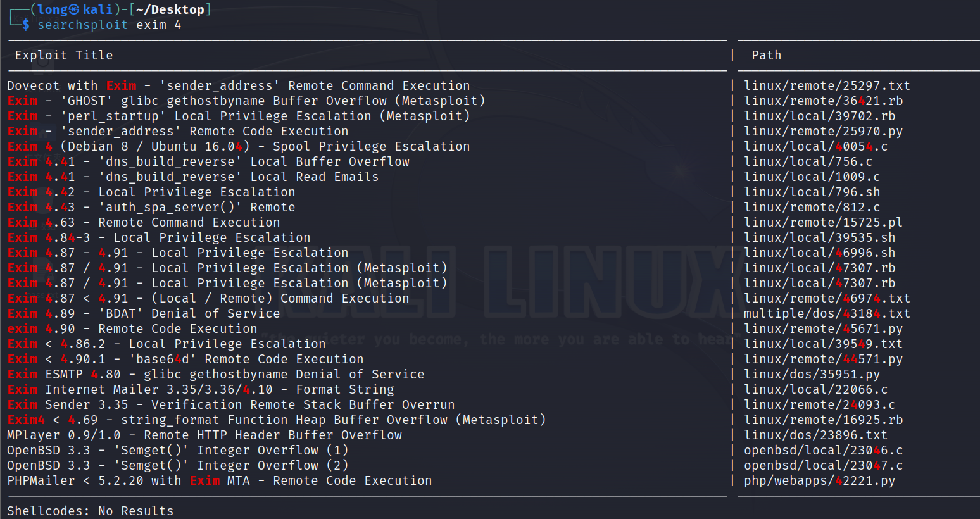Click the path linux/dos/35951.py
This screenshot has height=519, width=980.
[x=812, y=374]
